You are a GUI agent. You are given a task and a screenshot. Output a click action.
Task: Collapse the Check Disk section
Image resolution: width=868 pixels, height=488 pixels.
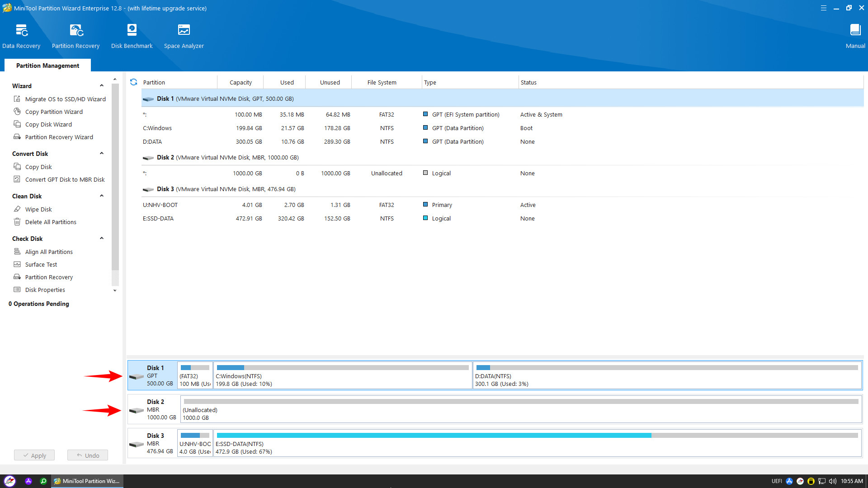pyautogui.click(x=102, y=239)
